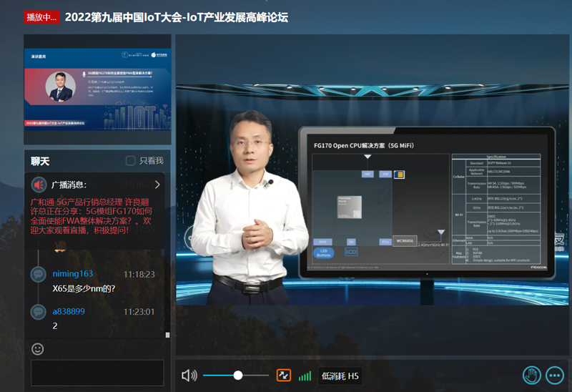
Task: Click the avatar icon beside a838899
Action: click(x=39, y=312)
